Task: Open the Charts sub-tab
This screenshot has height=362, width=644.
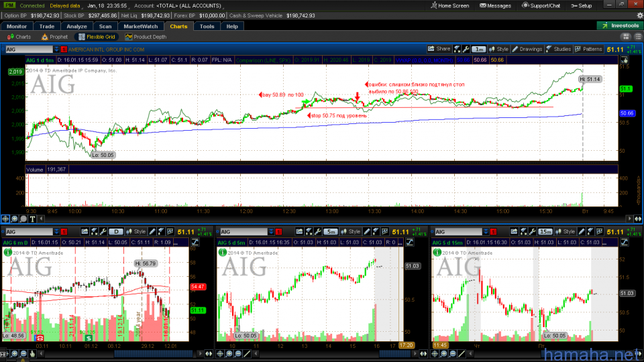Action: click(x=19, y=37)
